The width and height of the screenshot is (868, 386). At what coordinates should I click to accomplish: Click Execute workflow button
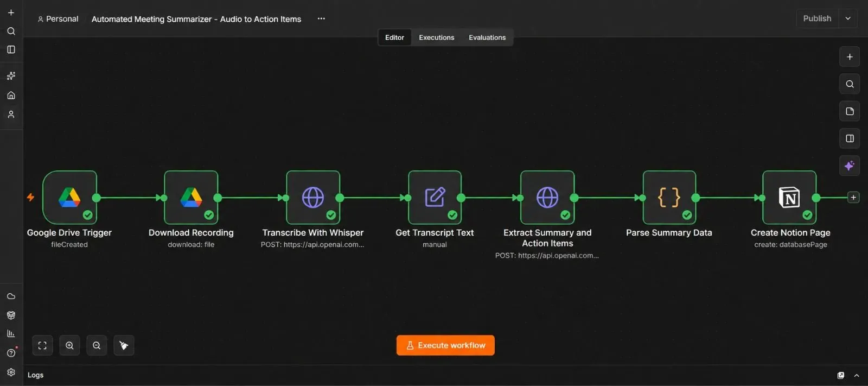pos(445,345)
